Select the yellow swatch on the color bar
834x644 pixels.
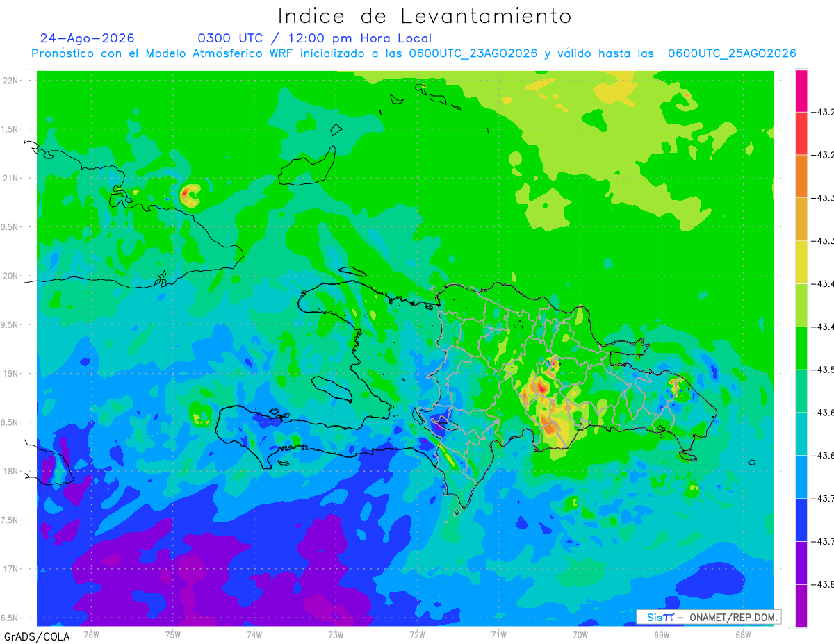coord(801,263)
